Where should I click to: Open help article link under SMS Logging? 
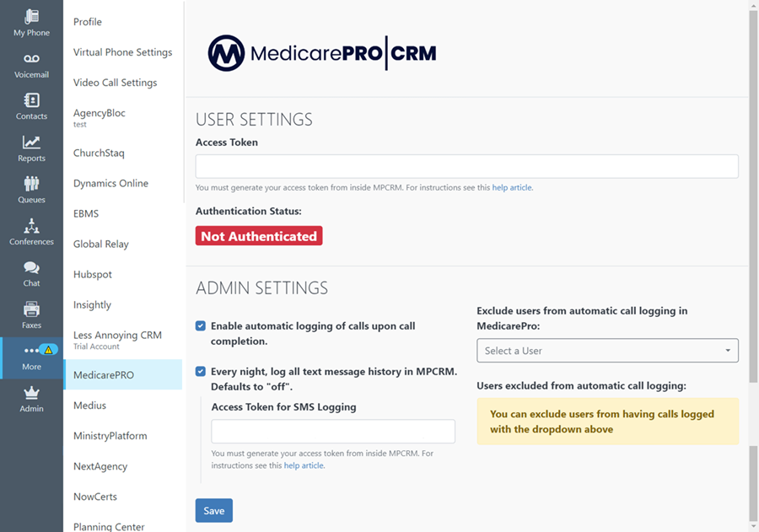tap(304, 465)
